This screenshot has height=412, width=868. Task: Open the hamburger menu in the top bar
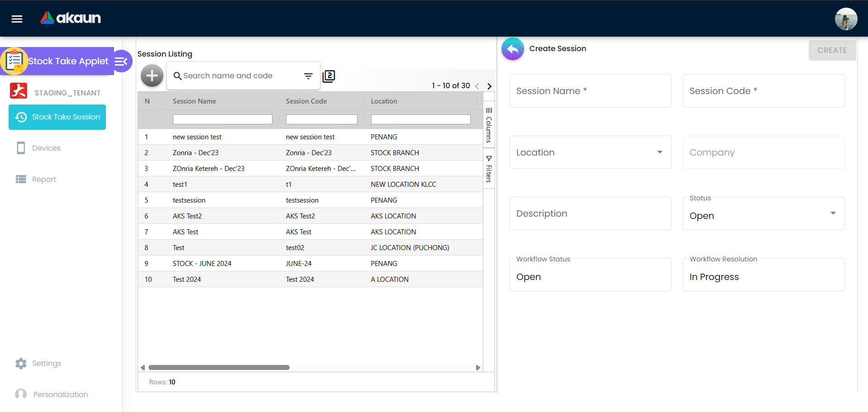click(16, 19)
